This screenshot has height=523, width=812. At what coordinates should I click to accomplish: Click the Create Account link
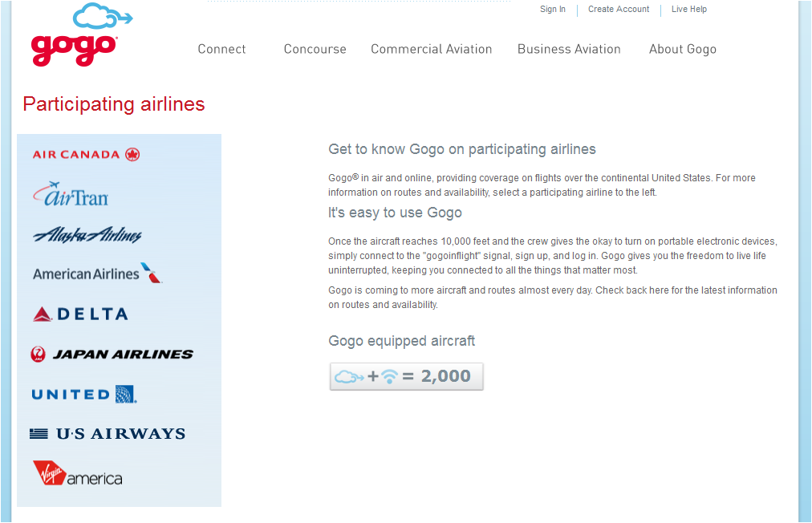point(619,10)
